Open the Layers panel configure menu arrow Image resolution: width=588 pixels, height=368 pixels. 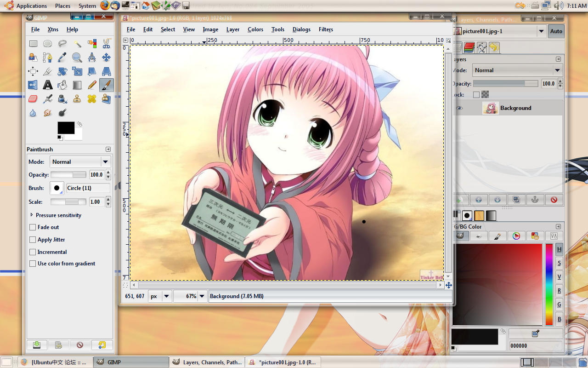pyautogui.click(x=558, y=59)
